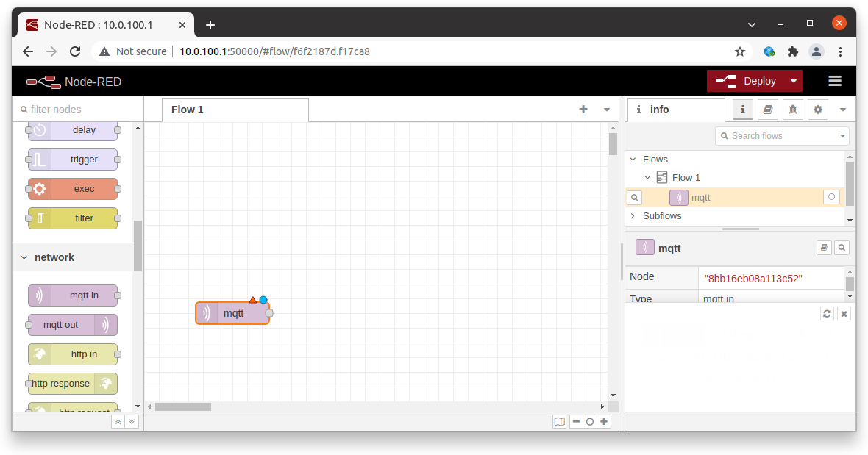Open the Deploy options dropdown
This screenshot has width=868, height=455.
pos(793,81)
